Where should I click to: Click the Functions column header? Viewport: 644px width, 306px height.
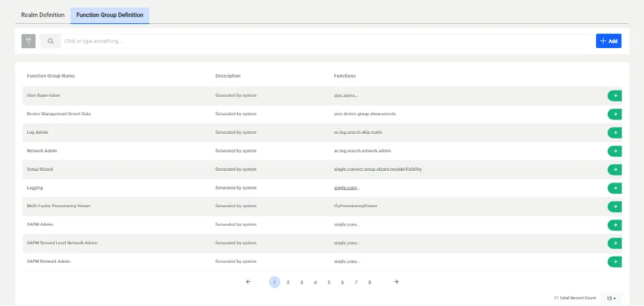click(345, 76)
